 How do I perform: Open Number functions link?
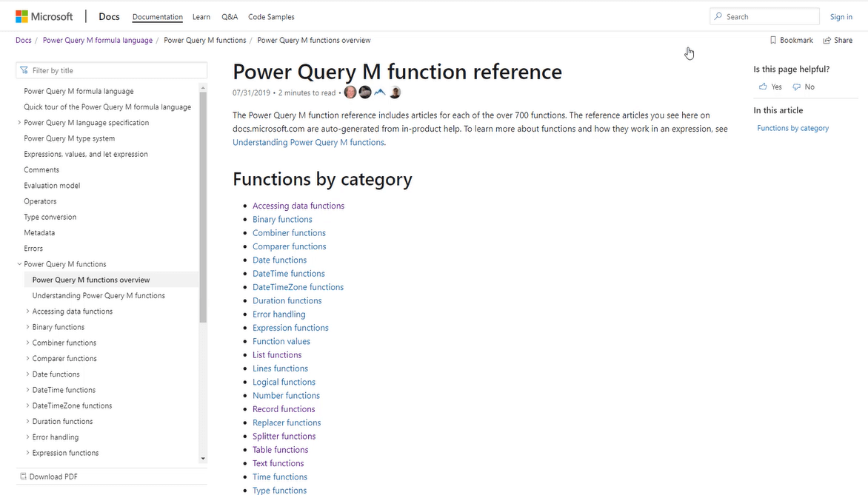point(286,395)
